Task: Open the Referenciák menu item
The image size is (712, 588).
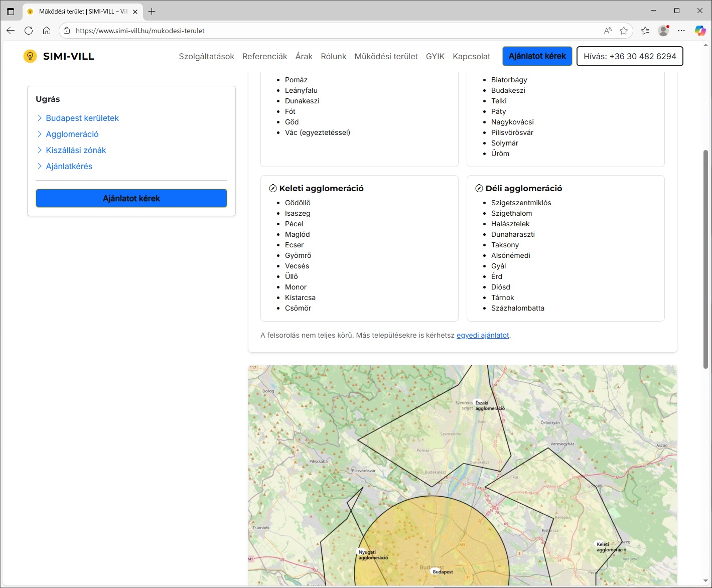Action: pos(264,56)
